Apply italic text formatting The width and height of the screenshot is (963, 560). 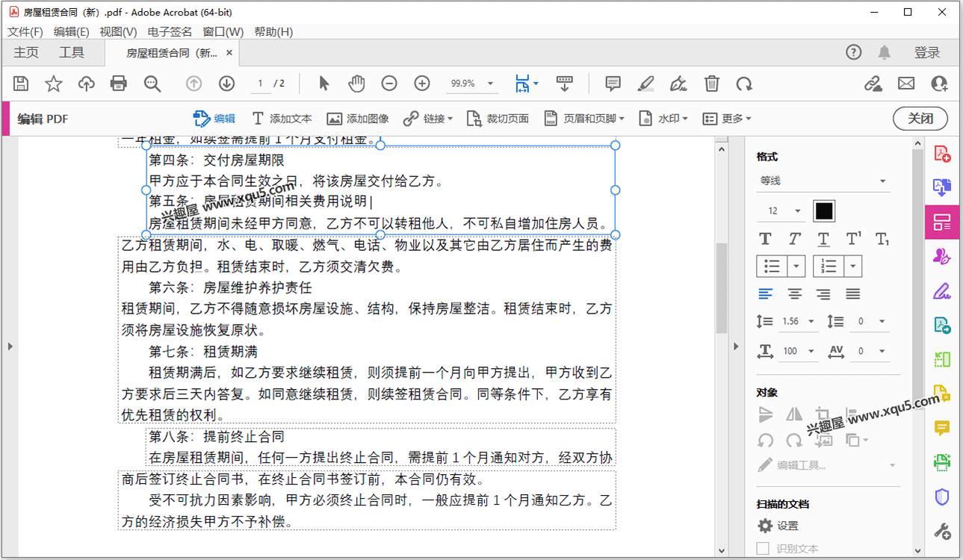coord(794,239)
